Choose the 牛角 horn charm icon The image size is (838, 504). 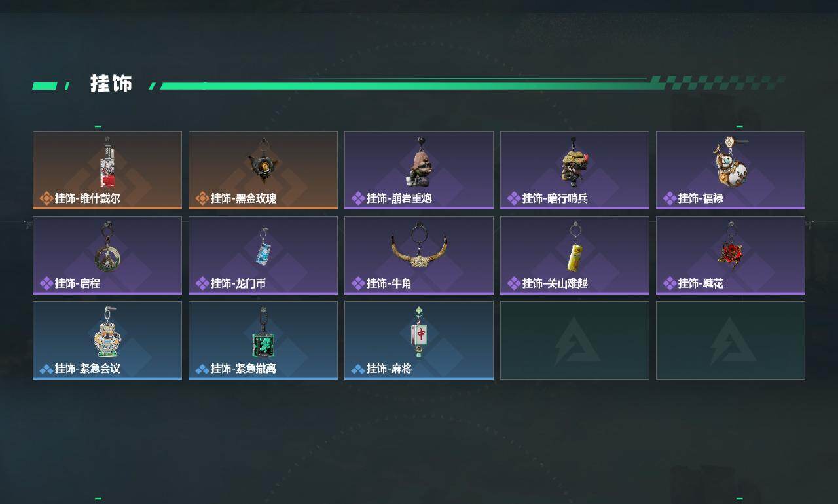(x=419, y=245)
